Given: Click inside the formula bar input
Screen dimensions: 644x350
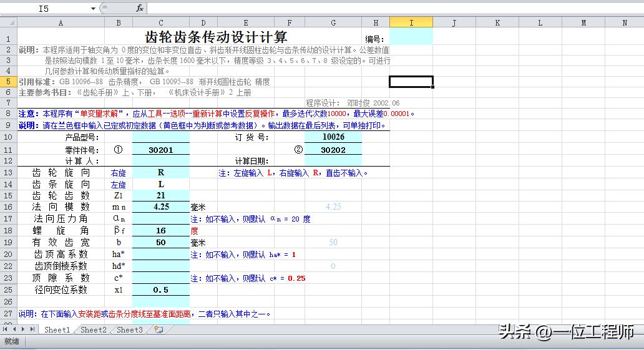Looking at the screenshot, I should (x=394, y=8).
